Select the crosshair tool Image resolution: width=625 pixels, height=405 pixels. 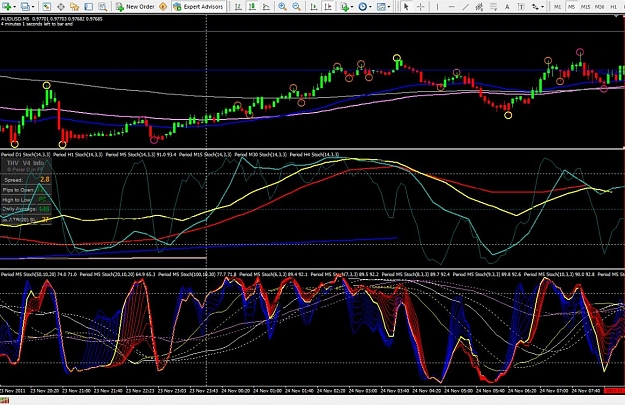tap(421, 6)
